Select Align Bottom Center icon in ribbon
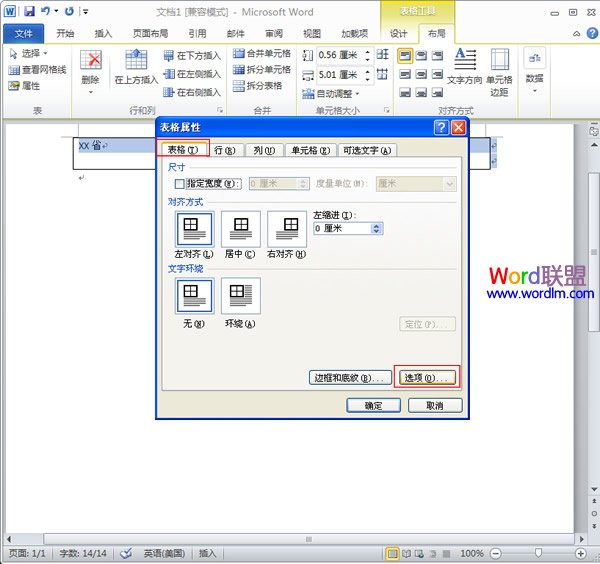Image resolution: width=600 pixels, height=564 pixels. 421,92
